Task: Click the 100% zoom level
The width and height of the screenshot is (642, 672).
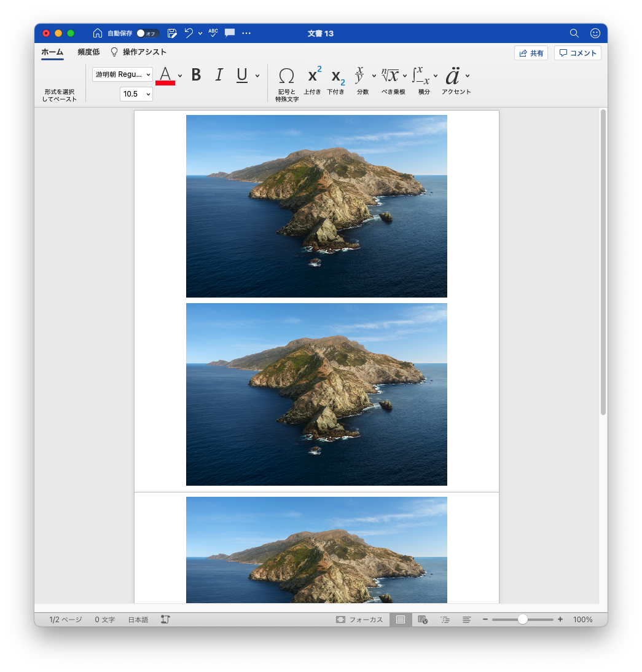Action: click(x=582, y=620)
